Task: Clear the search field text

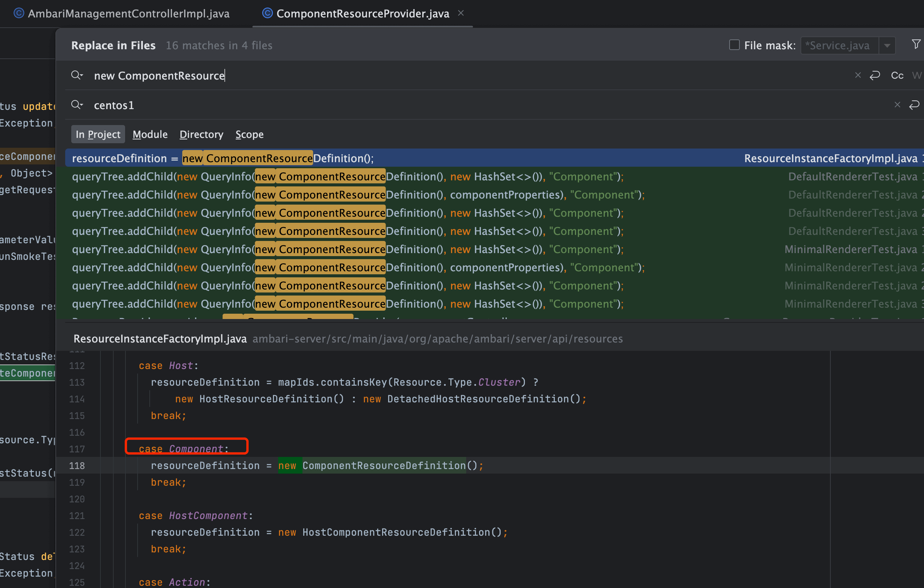Action: [x=858, y=75]
